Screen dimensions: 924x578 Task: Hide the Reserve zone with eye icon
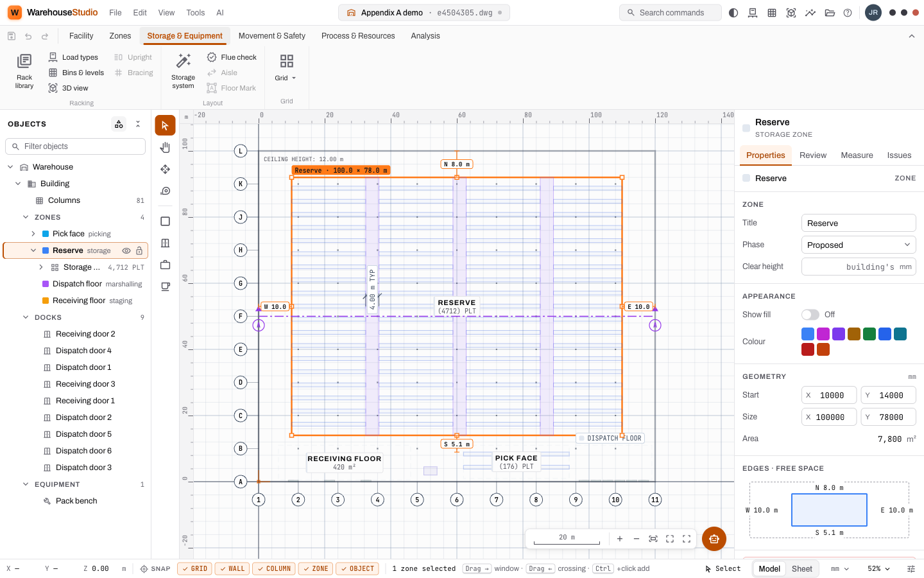coord(126,250)
